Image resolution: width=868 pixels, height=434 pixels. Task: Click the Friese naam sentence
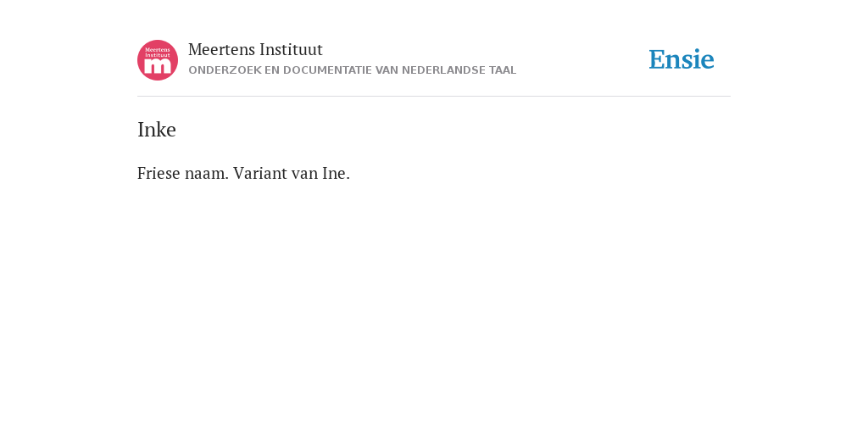click(183, 173)
